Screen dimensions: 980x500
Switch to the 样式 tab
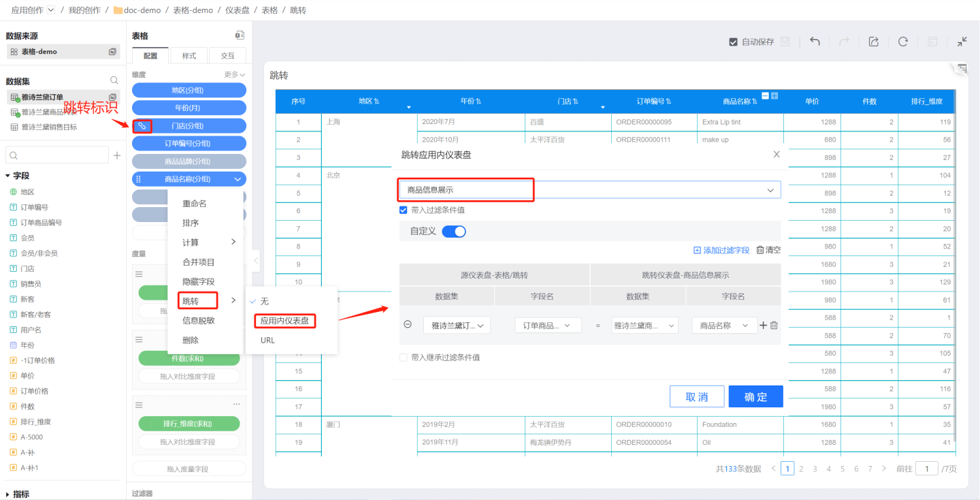[x=189, y=56]
